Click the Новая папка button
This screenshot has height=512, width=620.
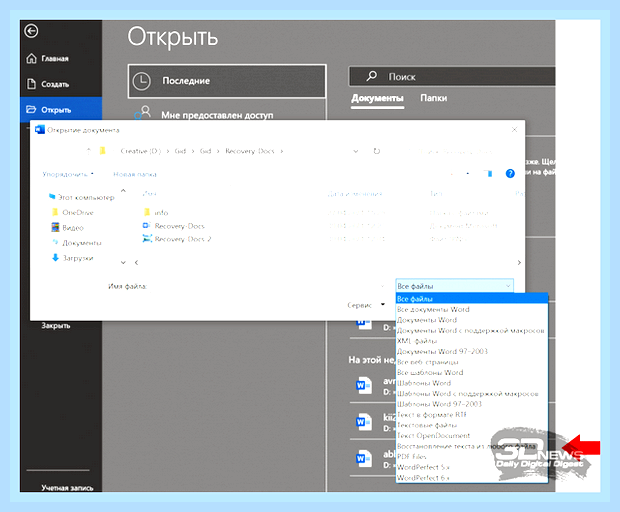point(135,174)
